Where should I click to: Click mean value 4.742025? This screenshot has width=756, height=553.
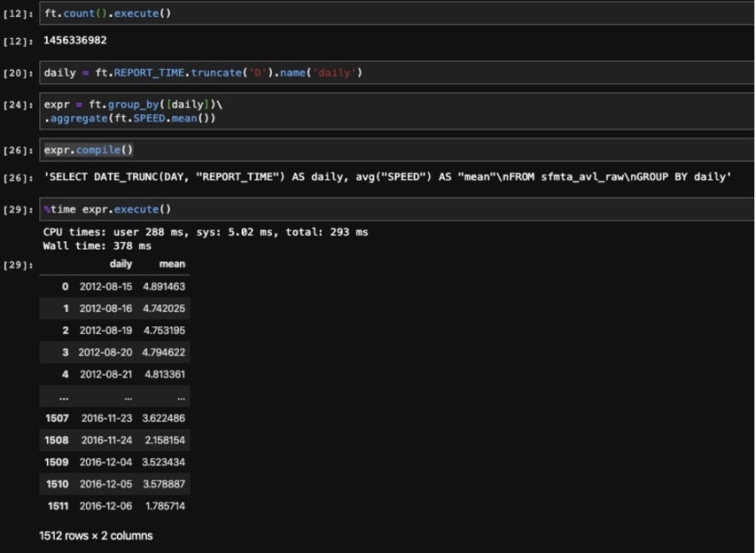[x=164, y=308]
